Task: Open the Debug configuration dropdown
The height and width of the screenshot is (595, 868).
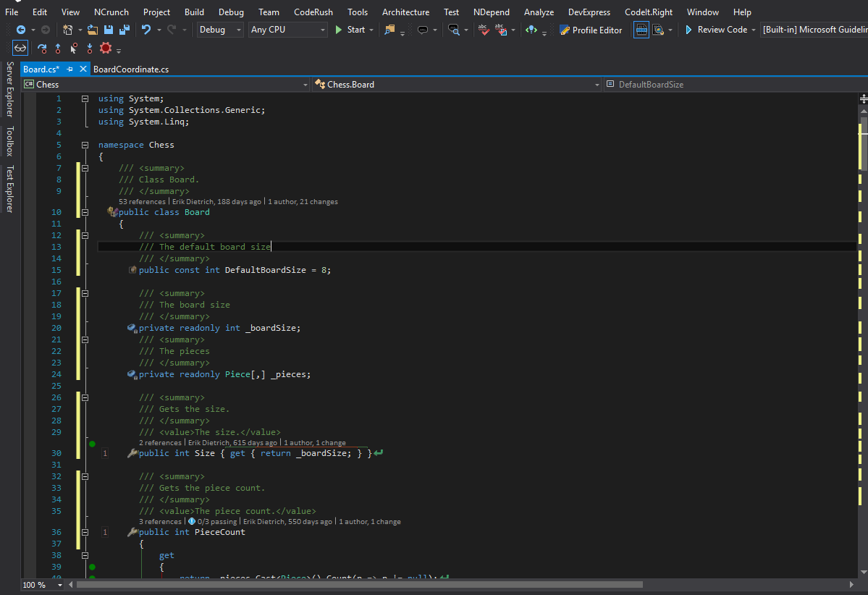Action: (222, 30)
